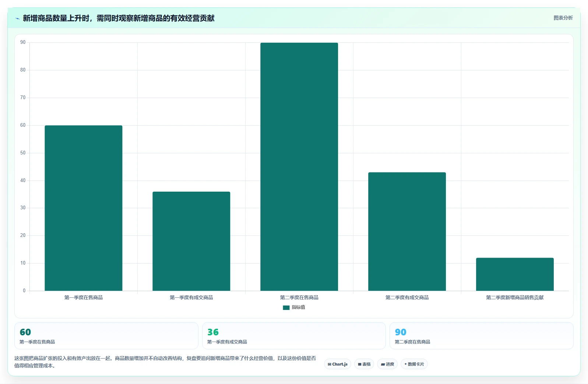Click the y-axis value 90
Screen dimensions: 588x384
click(x=23, y=42)
